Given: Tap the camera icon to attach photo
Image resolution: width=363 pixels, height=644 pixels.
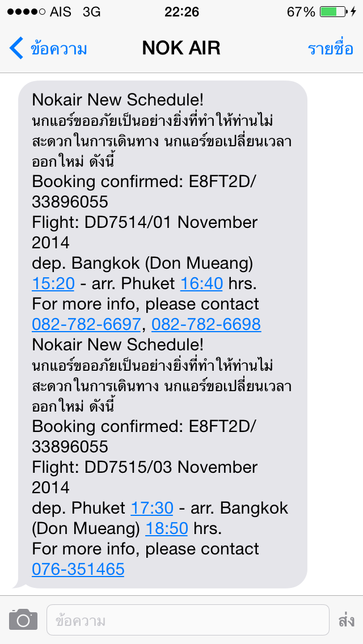Looking at the screenshot, I should pos(23,620).
